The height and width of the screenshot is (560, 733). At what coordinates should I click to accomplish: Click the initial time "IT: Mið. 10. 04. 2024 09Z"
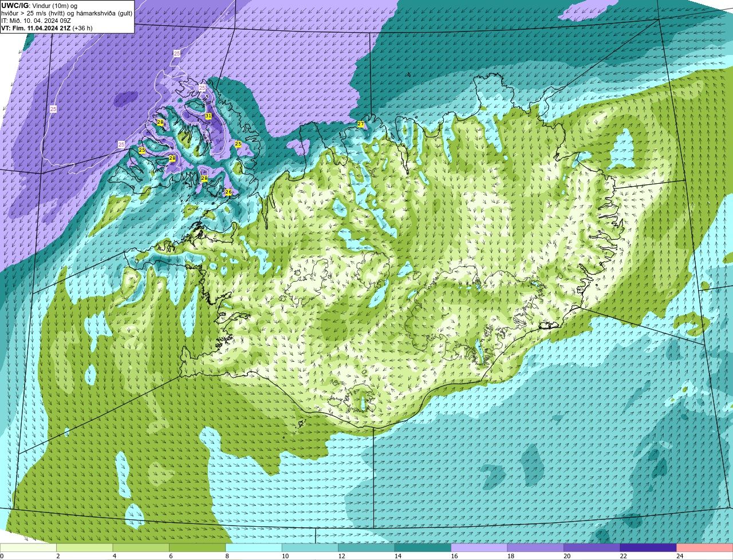(x=36, y=21)
